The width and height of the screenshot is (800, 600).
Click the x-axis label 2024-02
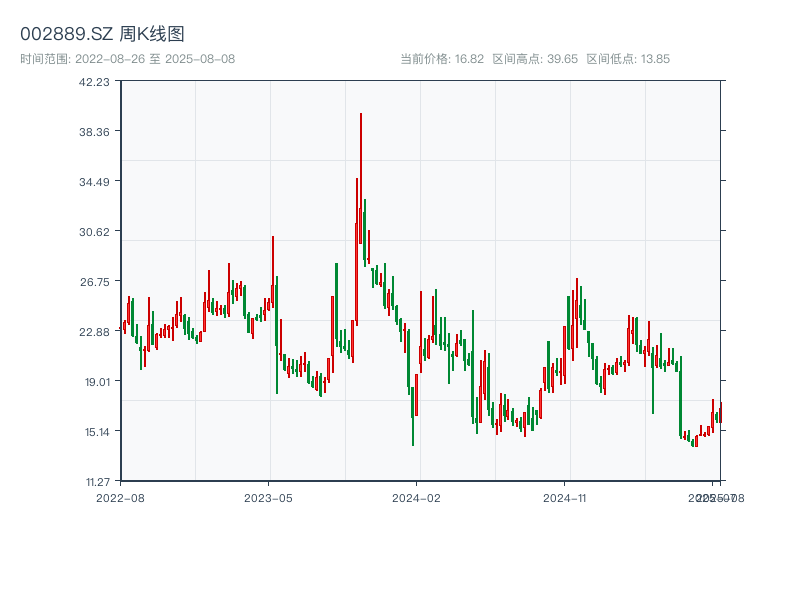[416, 498]
